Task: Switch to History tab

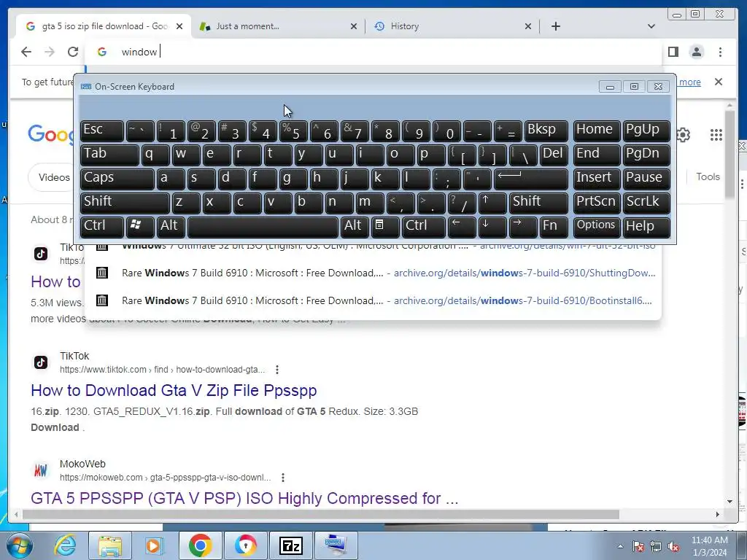Action: pos(452,26)
